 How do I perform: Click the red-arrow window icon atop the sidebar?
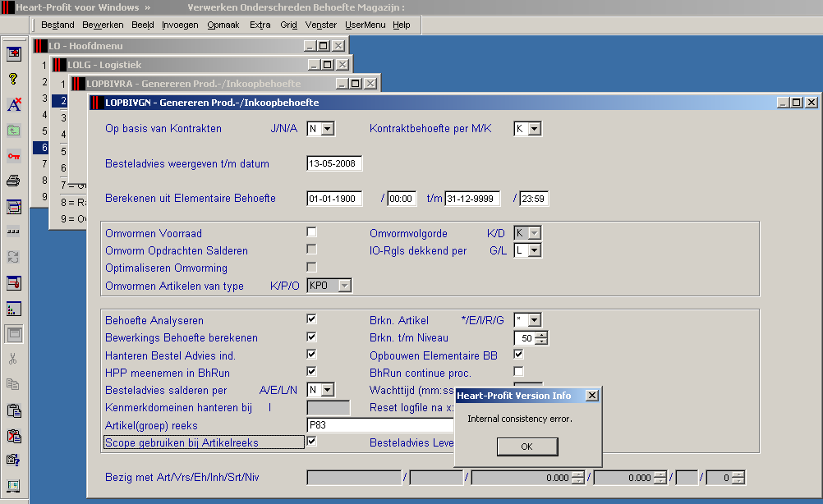[14, 53]
